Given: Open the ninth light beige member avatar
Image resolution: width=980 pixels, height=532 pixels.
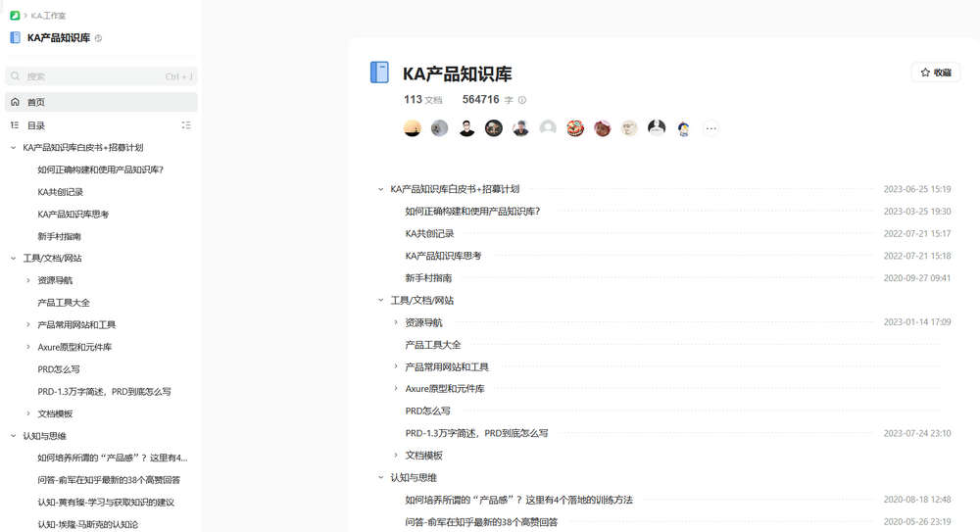Looking at the screenshot, I should click(x=629, y=128).
